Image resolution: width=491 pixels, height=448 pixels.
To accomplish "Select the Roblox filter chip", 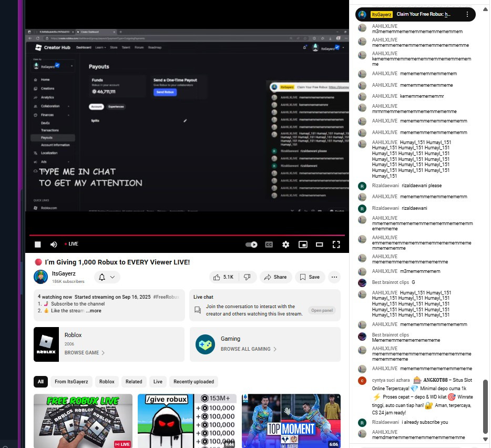I will click(107, 382).
